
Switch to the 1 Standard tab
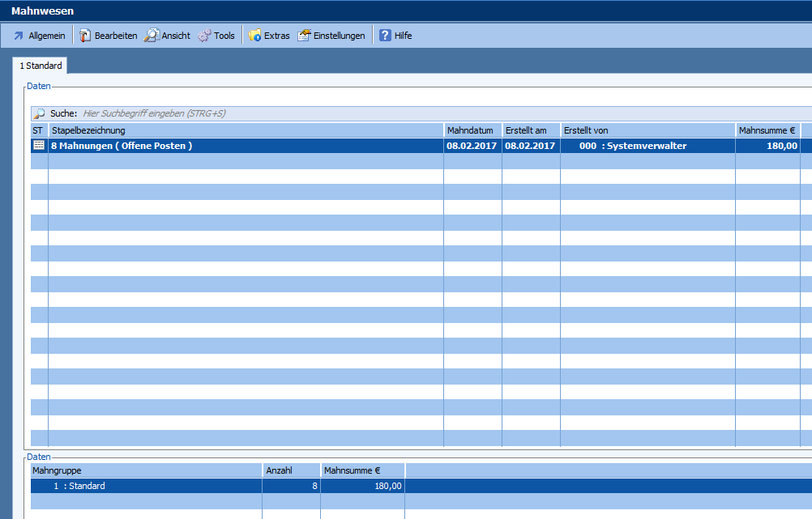pyautogui.click(x=41, y=66)
